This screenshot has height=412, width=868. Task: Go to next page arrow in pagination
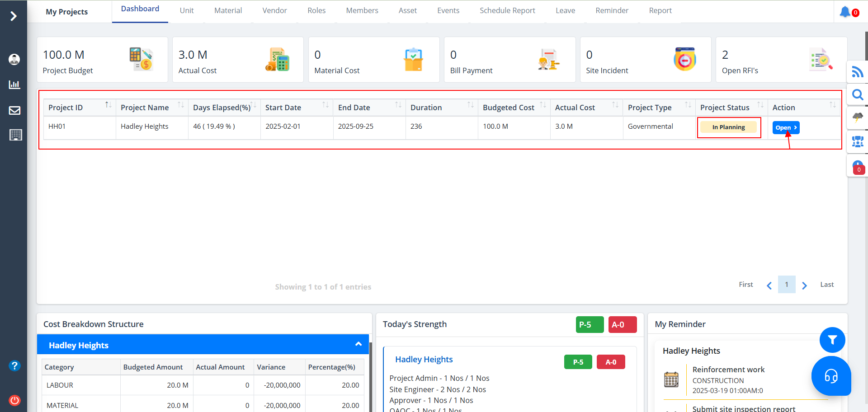(x=804, y=286)
